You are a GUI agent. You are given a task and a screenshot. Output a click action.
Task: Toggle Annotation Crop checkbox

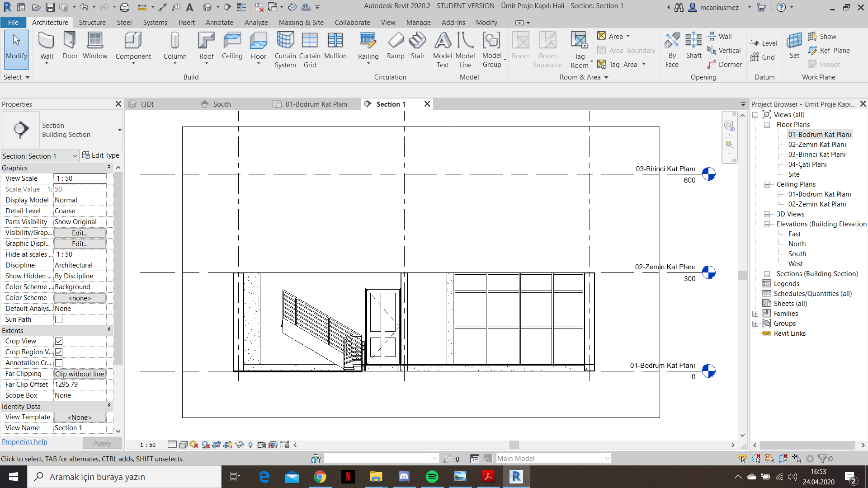point(59,363)
